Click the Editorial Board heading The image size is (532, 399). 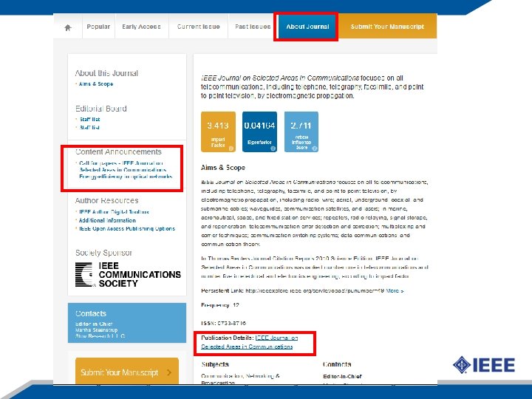[101, 109]
